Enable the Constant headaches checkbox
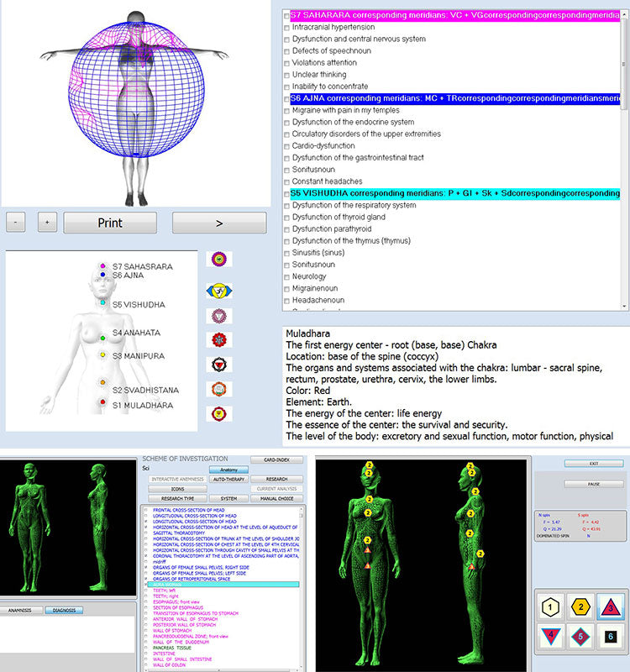This screenshot has width=630, height=672. (x=287, y=181)
